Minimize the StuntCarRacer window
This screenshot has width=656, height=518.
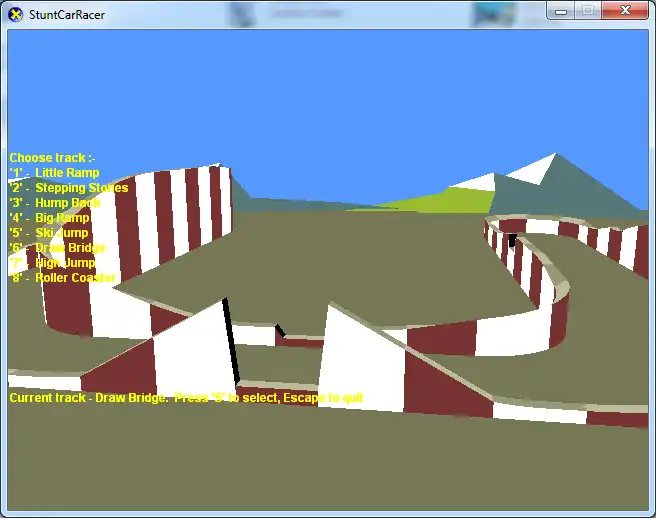(x=561, y=11)
